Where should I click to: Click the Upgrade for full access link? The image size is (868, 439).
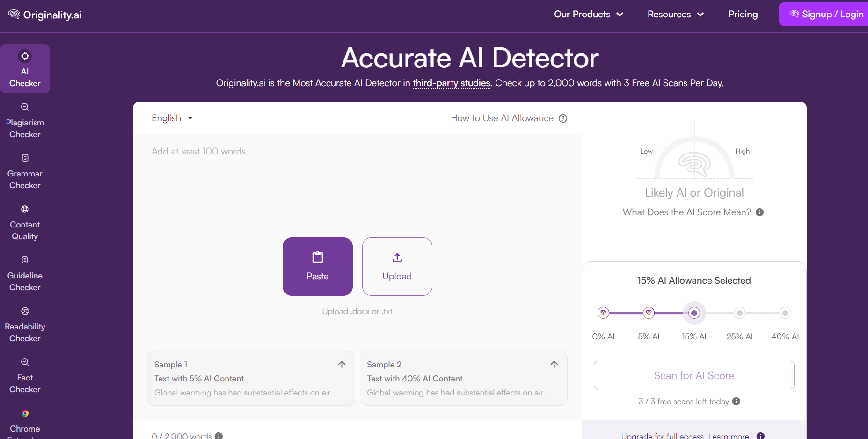tap(686, 436)
